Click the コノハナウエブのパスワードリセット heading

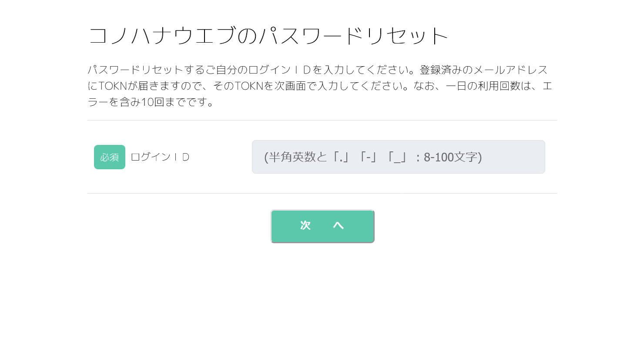tap(268, 36)
